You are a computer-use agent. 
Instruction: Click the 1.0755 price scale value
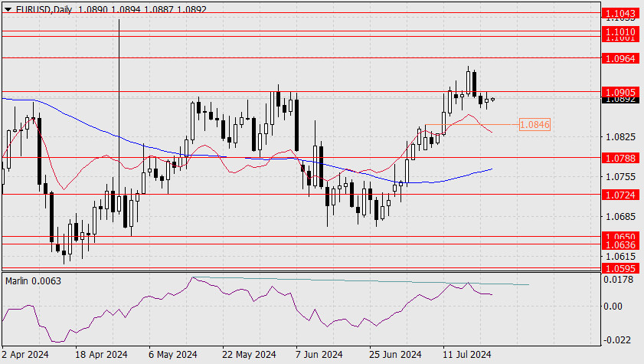click(620, 177)
